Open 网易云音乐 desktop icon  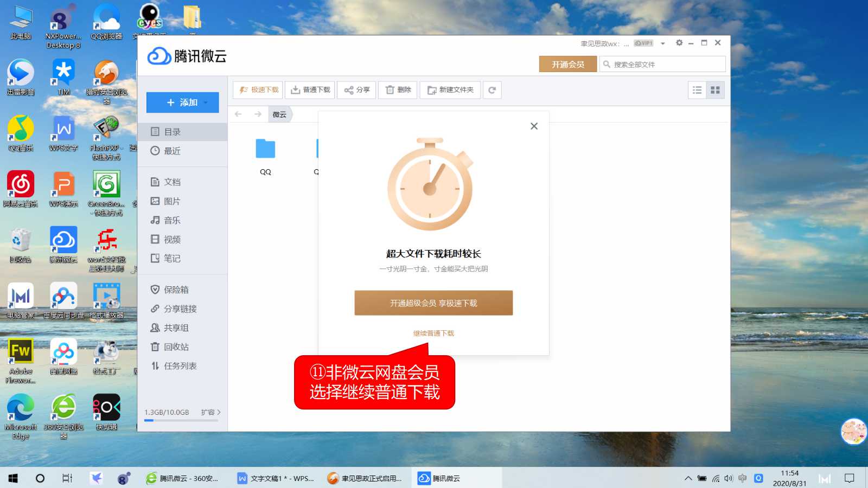pyautogui.click(x=21, y=189)
